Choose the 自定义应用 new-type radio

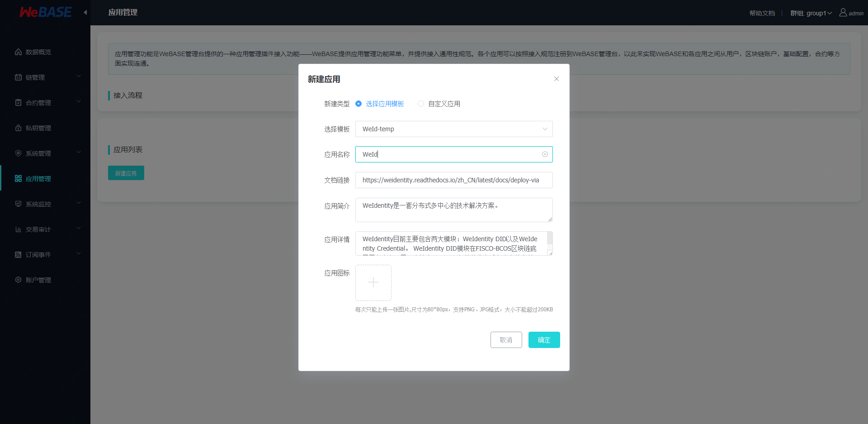coord(421,104)
